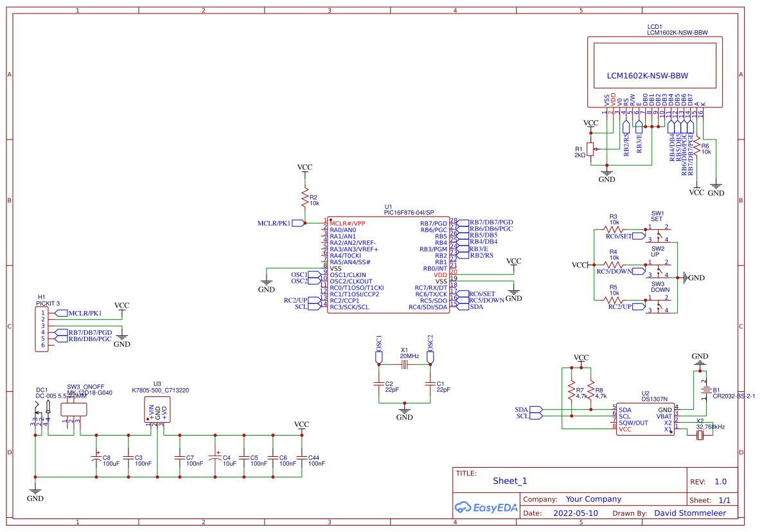Image resolution: width=762 pixels, height=532 pixels.
Task: Select the DC1 DC-005 power jack symbol
Action: click(x=41, y=413)
